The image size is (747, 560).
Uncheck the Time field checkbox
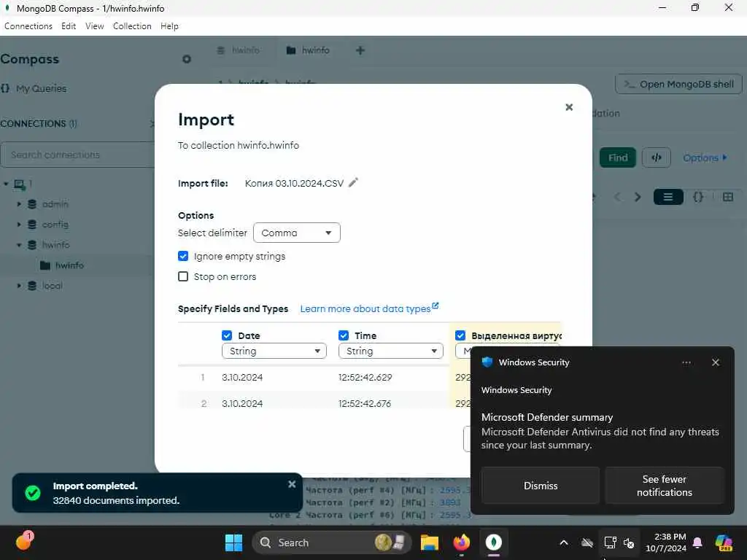(344, 335)
